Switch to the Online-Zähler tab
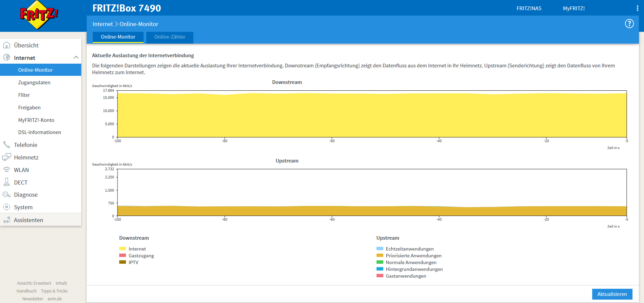Image resolution: width=644 pixels, height=303 pixels. [x=170, y=37]
